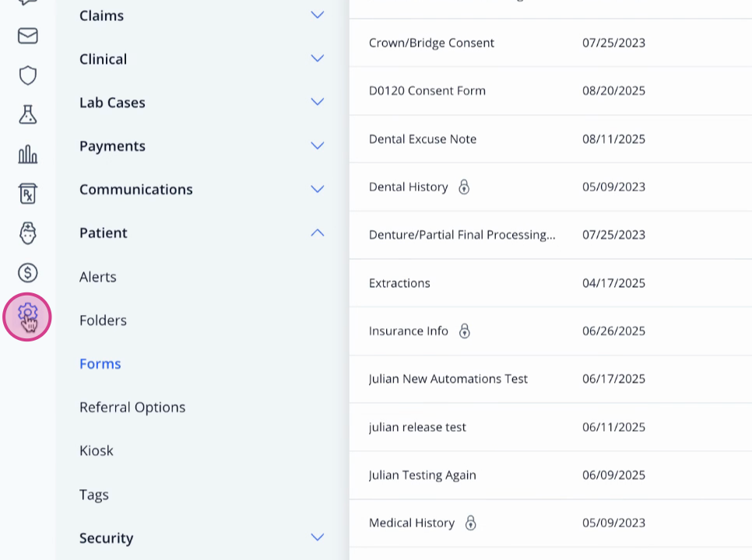Expand the Security section chevron
Viewport: 752px width, 560px height.
pos(318,537)
